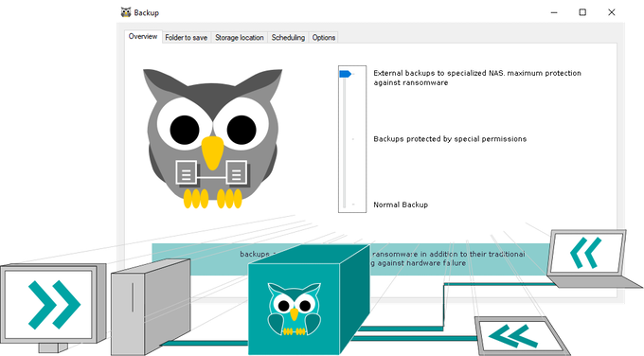Click the large gray owl logo

[x=212, y=139]
